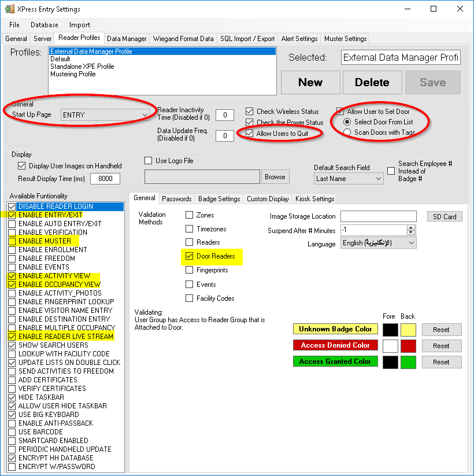This screenshot has width=474, height=476.
Task: Select the Scan Doors with Tags option
Action: tap(347, 132)
